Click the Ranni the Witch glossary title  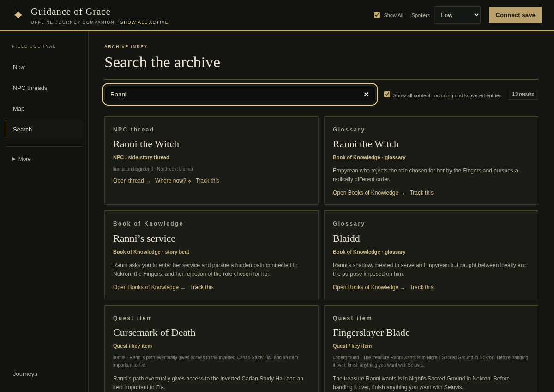366,144
